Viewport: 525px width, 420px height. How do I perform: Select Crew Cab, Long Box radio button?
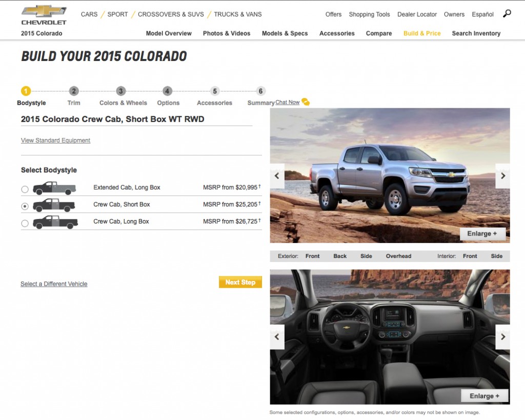click(x=25, y=224)
